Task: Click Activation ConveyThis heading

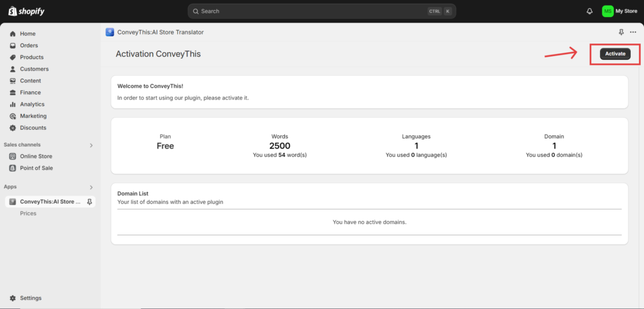Action: click(158, 54)
